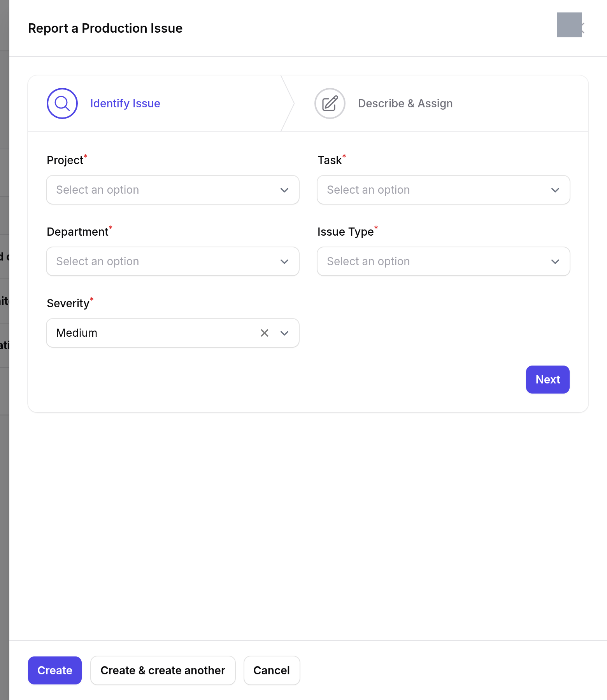
Task: Click the Issue Type field label
Action: click(346, 232)
